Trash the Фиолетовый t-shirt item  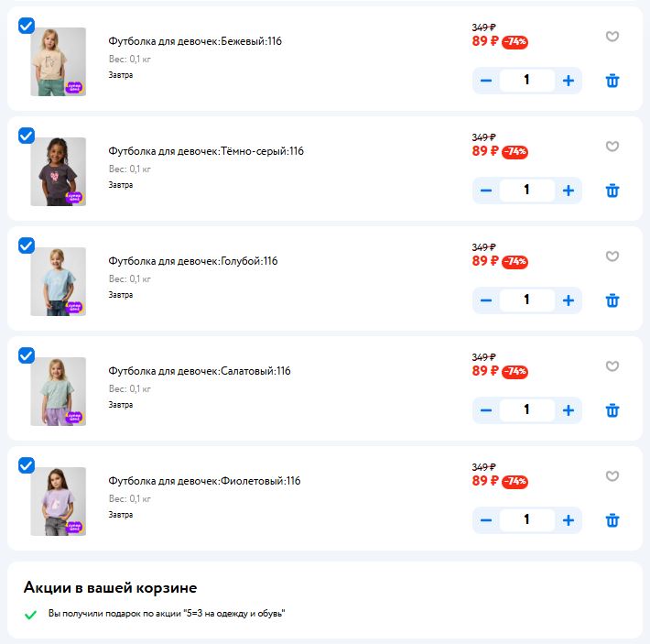coord(612,520)
